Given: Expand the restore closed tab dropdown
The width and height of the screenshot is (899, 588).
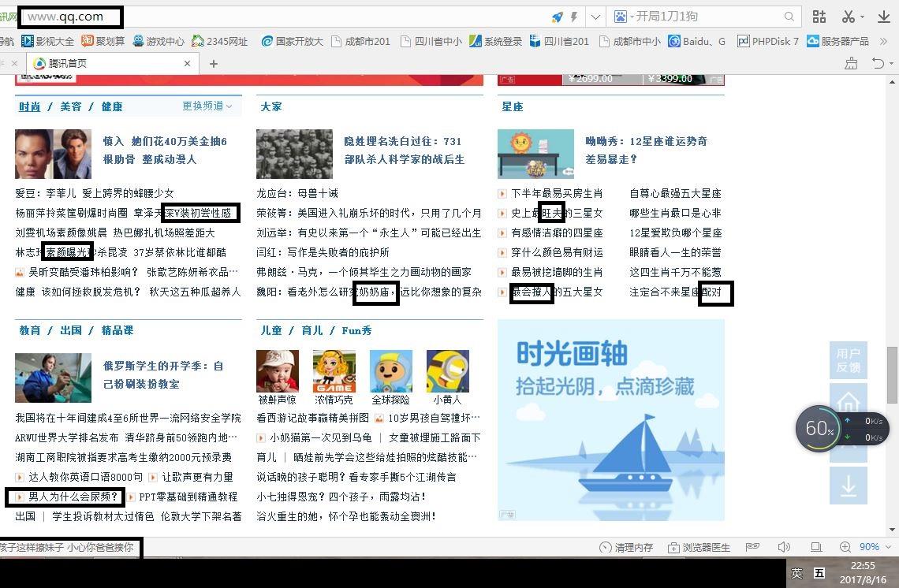Looking at the screenshot, I should coord(892,64).
